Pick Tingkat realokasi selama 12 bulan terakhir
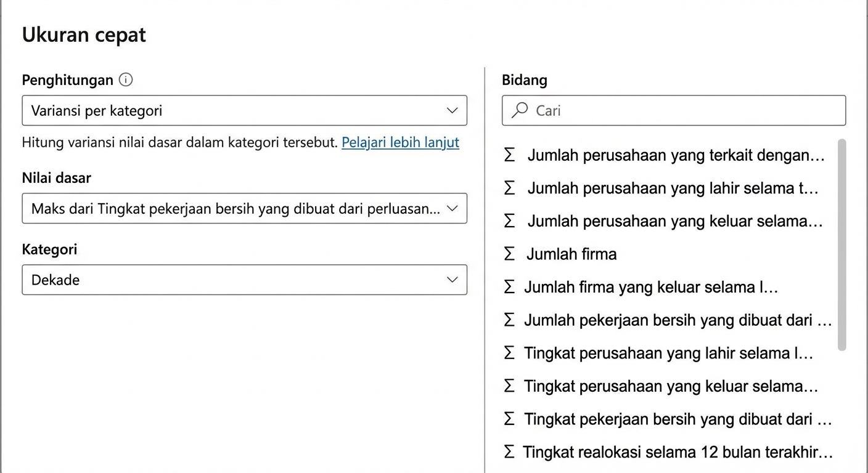Viewport: 868px width, 473px height. (x=678, y=453)
